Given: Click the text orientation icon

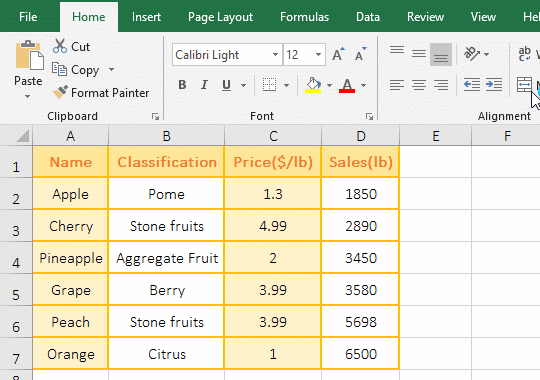Looking at the screenshot, I should [x=472, y=54].
